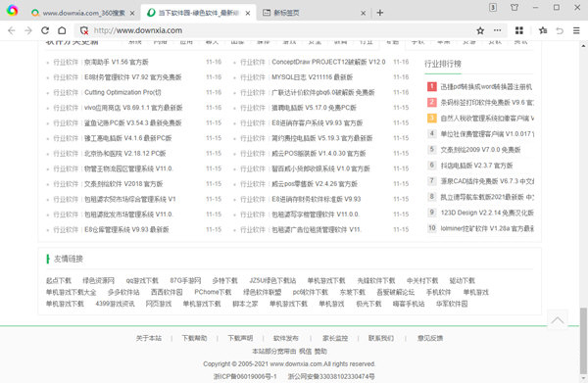Viewport: 588px width, 383px height.
Task: Open vivo应用商店 V8.69.1.1 link
Action: [133, 108]
